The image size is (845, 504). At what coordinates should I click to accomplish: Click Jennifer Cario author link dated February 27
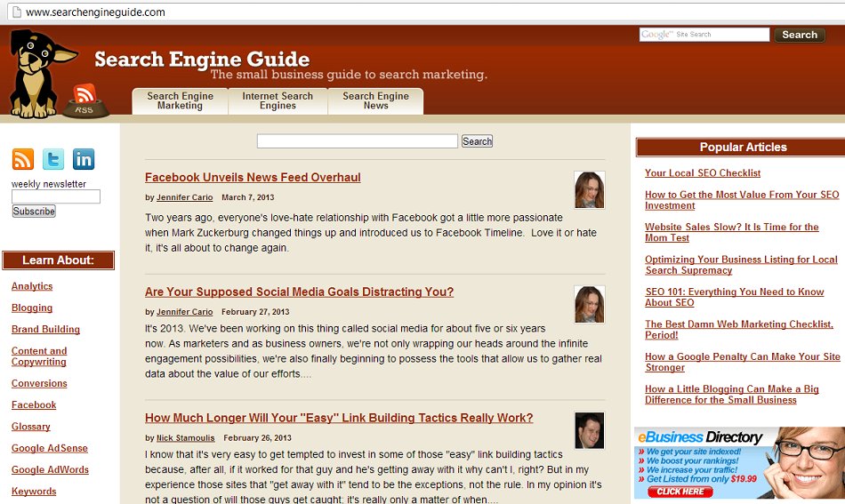[x=184, y=312]
